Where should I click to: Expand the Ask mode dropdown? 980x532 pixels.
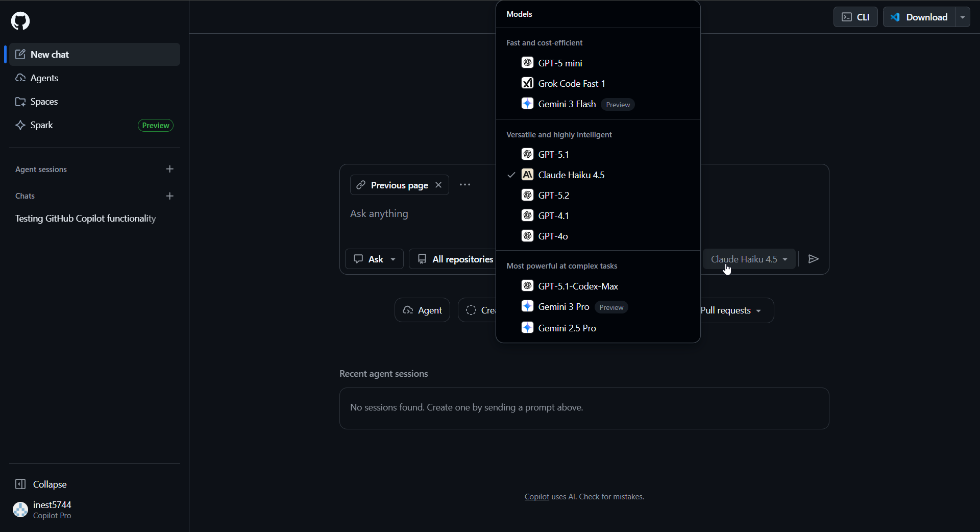pyautogui.click(x=374, y=259)
